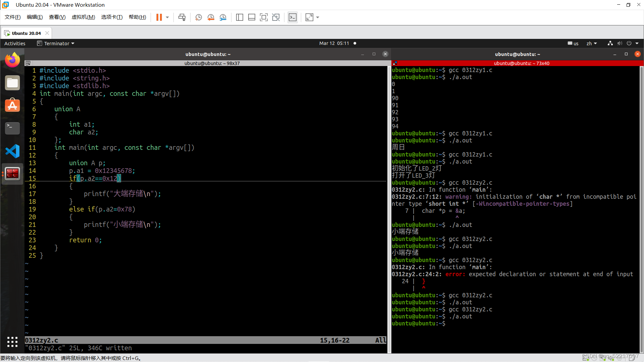This screenshot has width=644, height=362.
Task: Click the Unity mode disabled icon
Action: click(x=276, y=17)
